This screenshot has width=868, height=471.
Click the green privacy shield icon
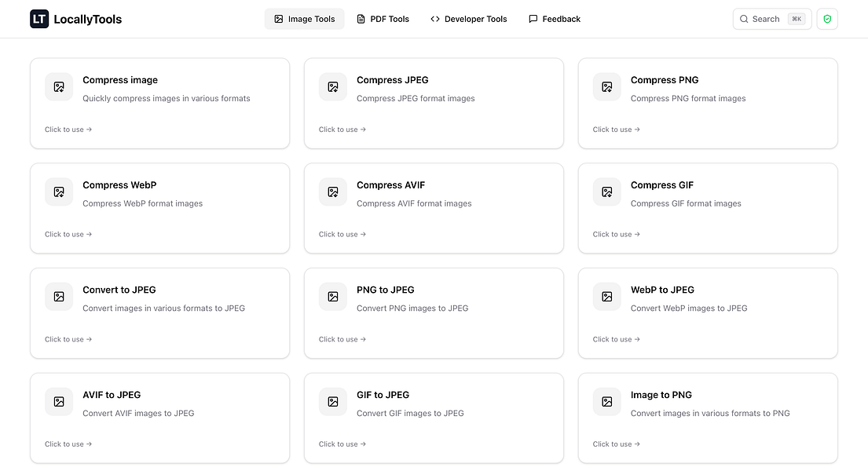click(x=827, y=18)
